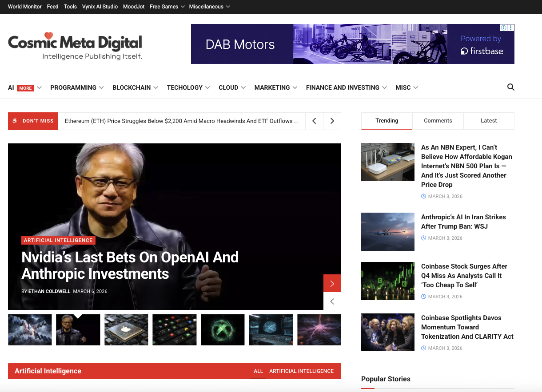The image size is (542, 392).
Task: Select the purple lightning slider thumbnail
Action: tap(319, 330)
